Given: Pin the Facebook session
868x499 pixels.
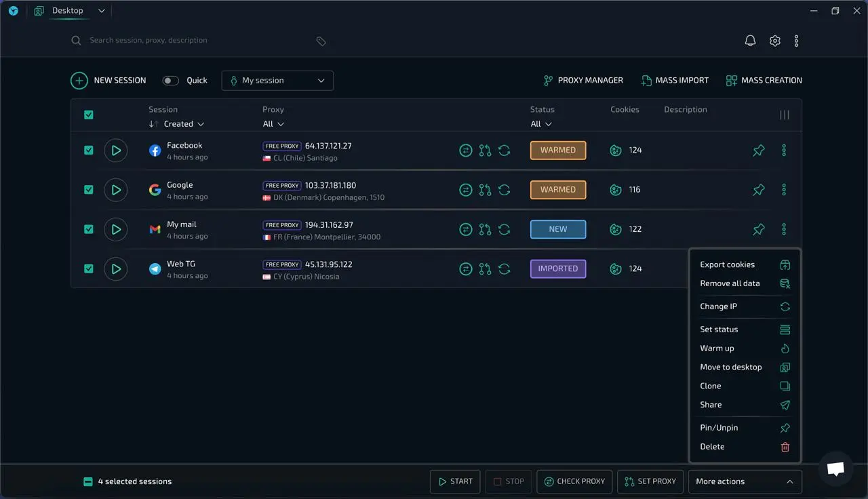Looking at the screenshot, I should coord(759,151).
